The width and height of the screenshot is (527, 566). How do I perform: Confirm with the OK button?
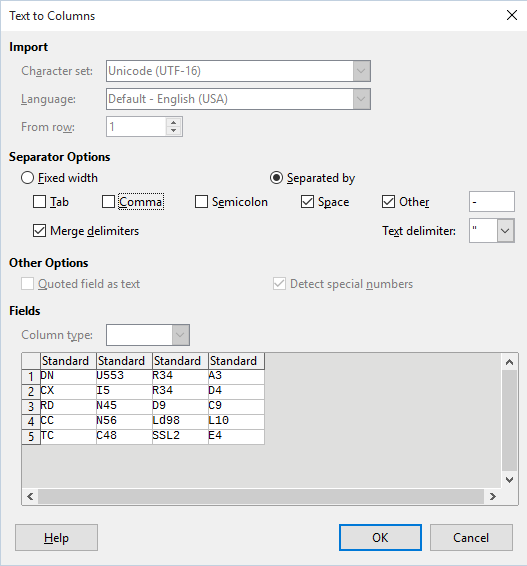click(380, 537)
